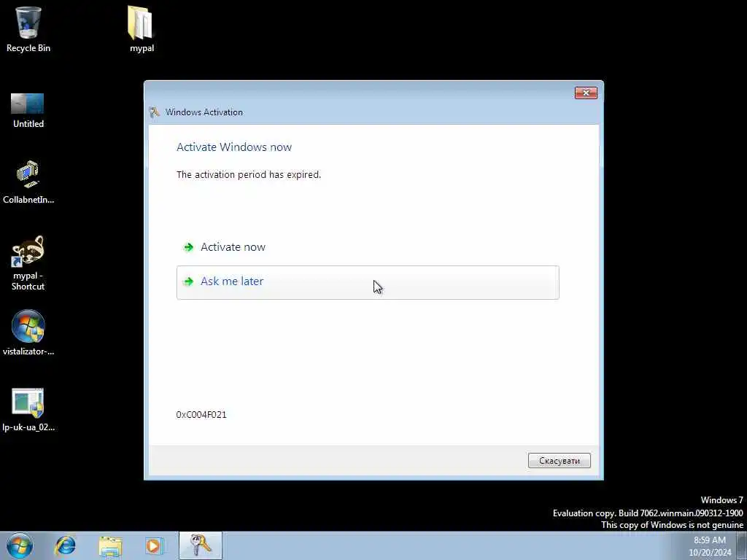
Task: Click the Activate Windows now heading
Action: [234, 147]
